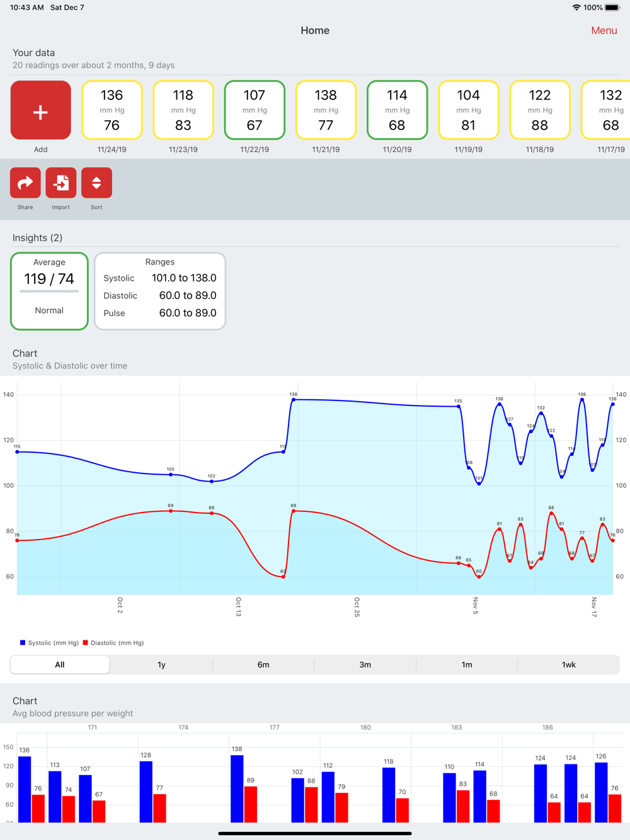Open the 11/24/19 reading card 136/76
The width and height of the screenshot is (630, 840).
click(x=112, y=110)
